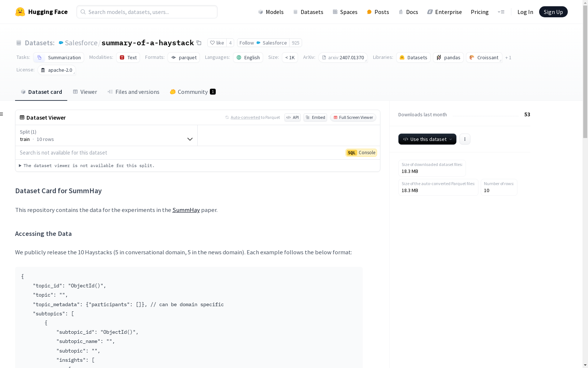This screenshot has height=368, width=588.
Task: Focus the search models and datasets field
Action: (147, 12)
